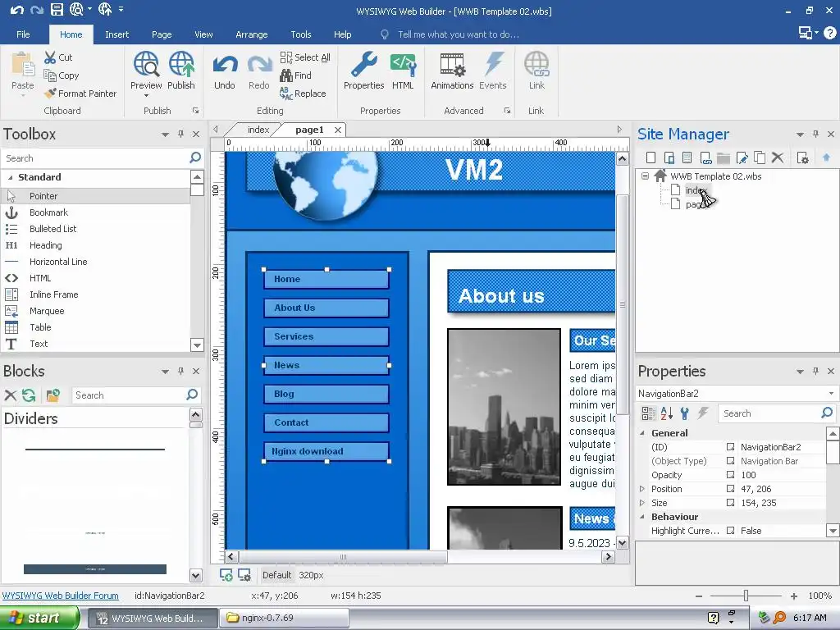Click the Find binoculars icon

point(286,75)
